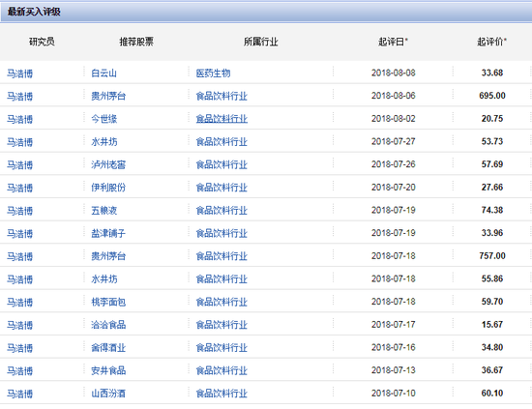Screen dimensions: 532x409
Task: Open researcher 马浩博 in the 安井食品 row
Action: tap(20, 371)
